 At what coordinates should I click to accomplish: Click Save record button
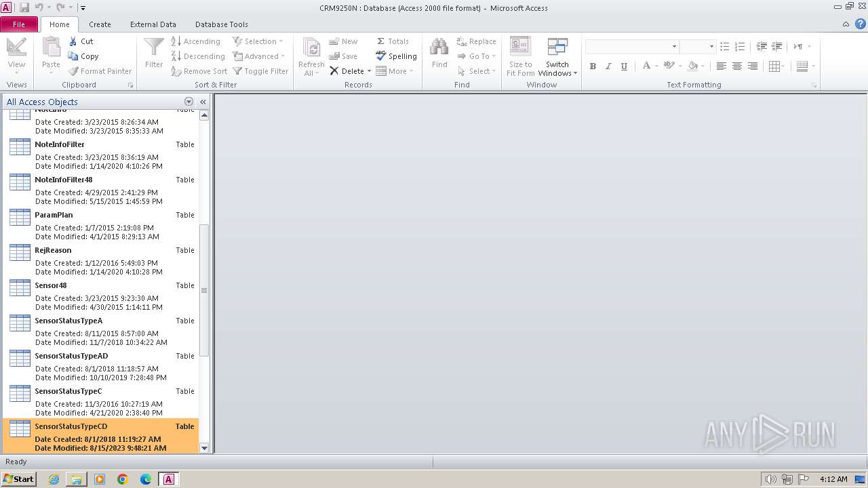pyautogui.click(x=343, y=56)
